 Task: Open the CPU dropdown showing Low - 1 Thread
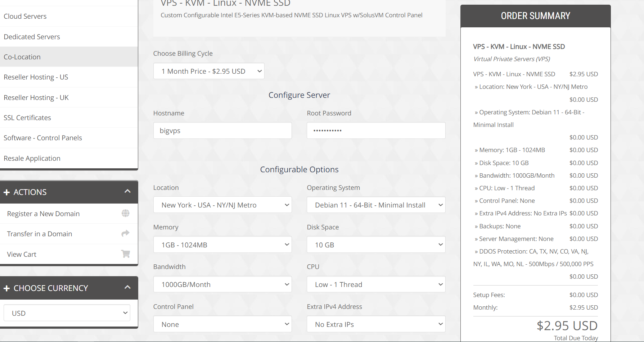376,284
